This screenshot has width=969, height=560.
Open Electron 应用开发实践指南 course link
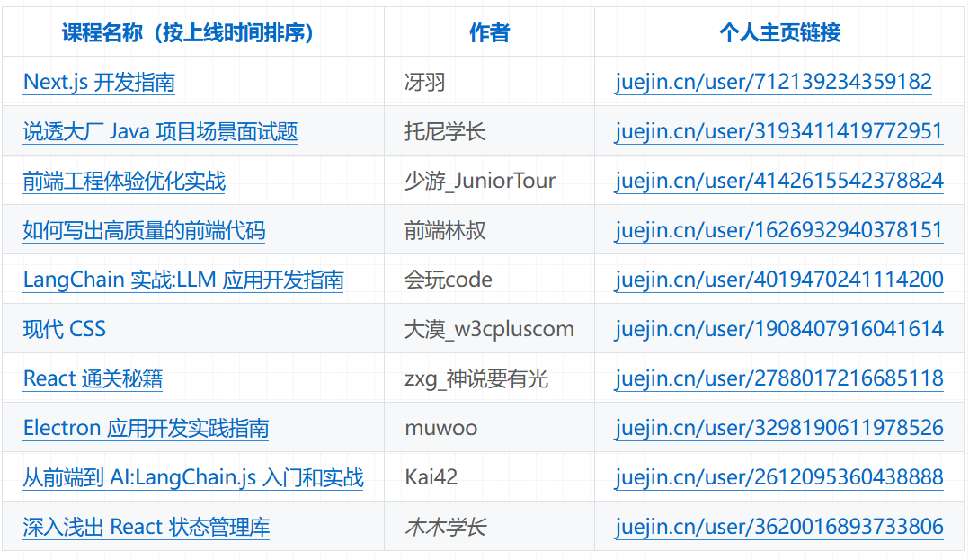[x=146, y=429]
